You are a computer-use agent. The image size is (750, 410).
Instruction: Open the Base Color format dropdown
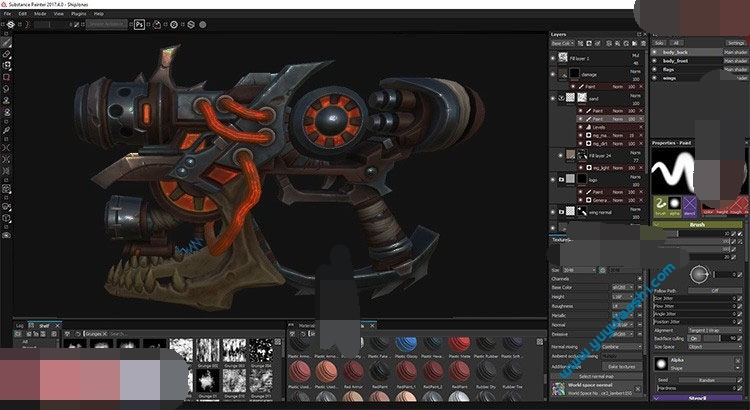click(x=623, y=288)
